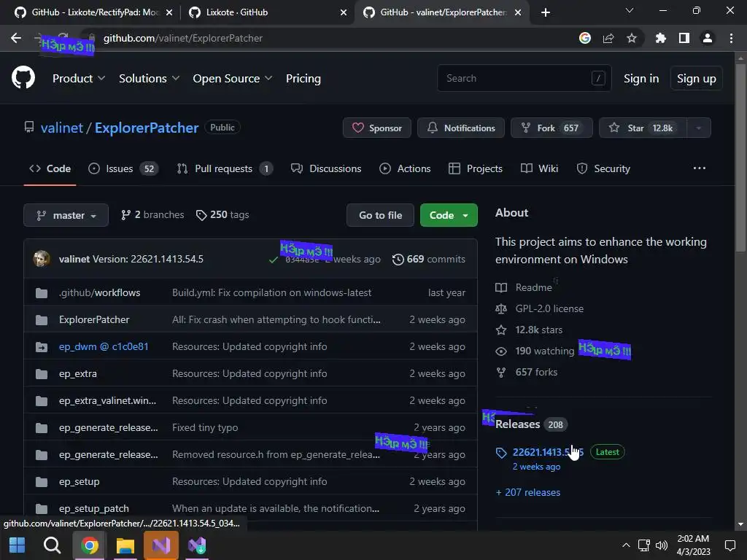
Task: Open the Actions tab
Action: coord(405,168)
